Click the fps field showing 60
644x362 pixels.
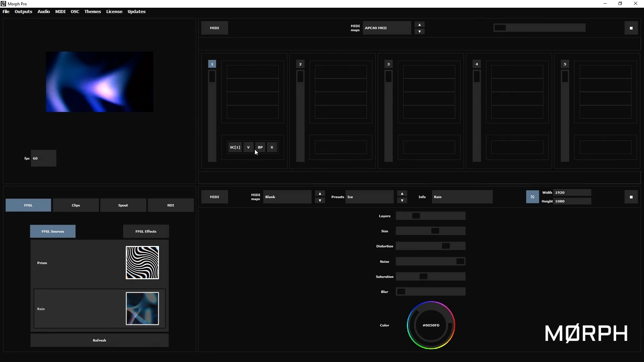tap(44, 158)
